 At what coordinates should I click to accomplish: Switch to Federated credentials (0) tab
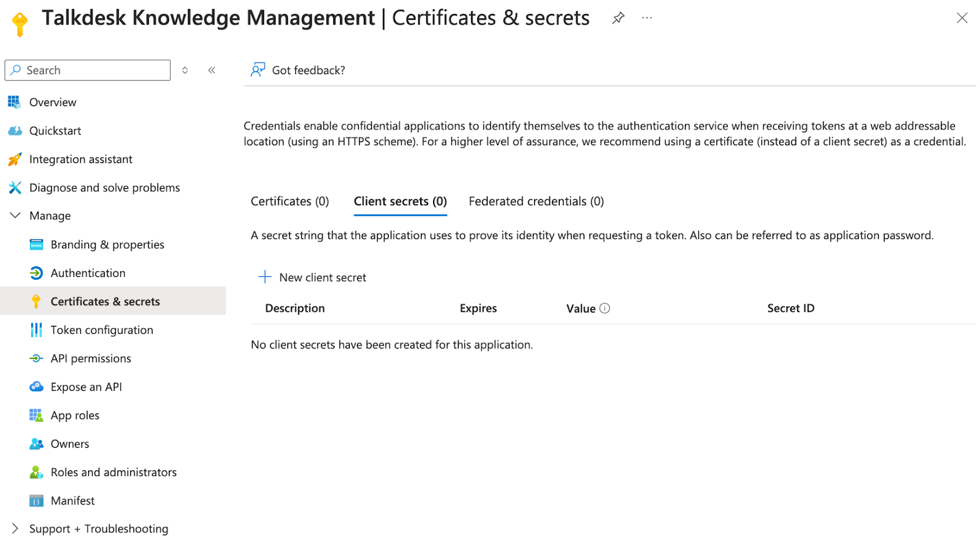[x=537, y=202]
